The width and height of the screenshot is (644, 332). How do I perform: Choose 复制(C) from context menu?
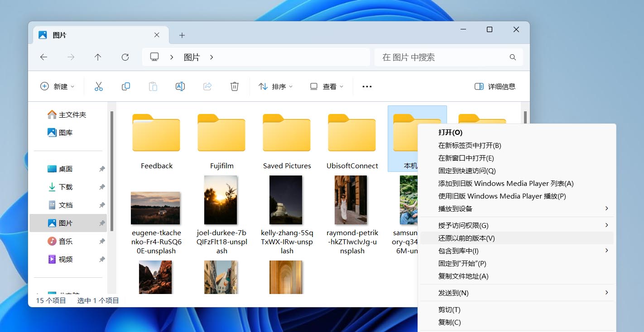coord(517,322)
